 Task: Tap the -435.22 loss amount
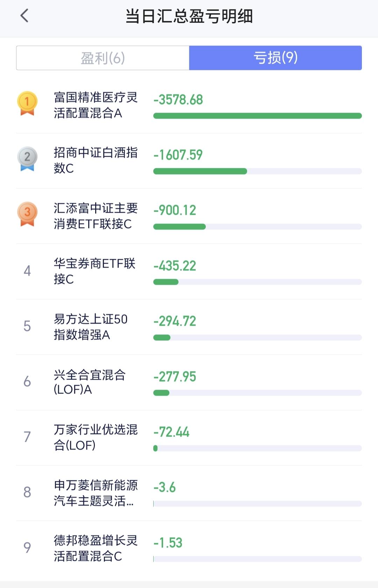tap(175, 266)
